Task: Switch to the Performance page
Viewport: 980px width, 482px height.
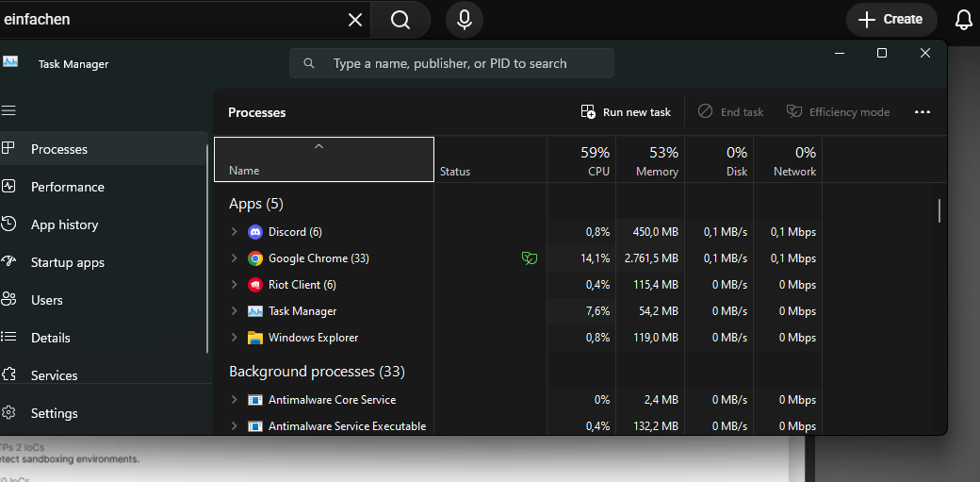Action: [x=67, y=187]
